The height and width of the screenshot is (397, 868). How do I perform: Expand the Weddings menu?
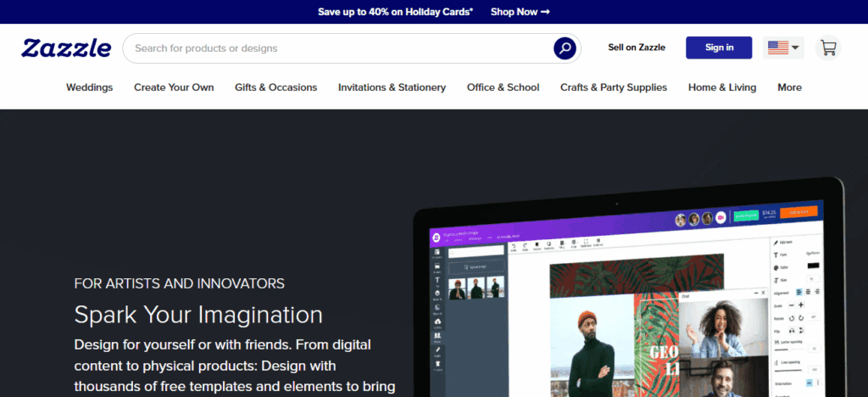89,87
